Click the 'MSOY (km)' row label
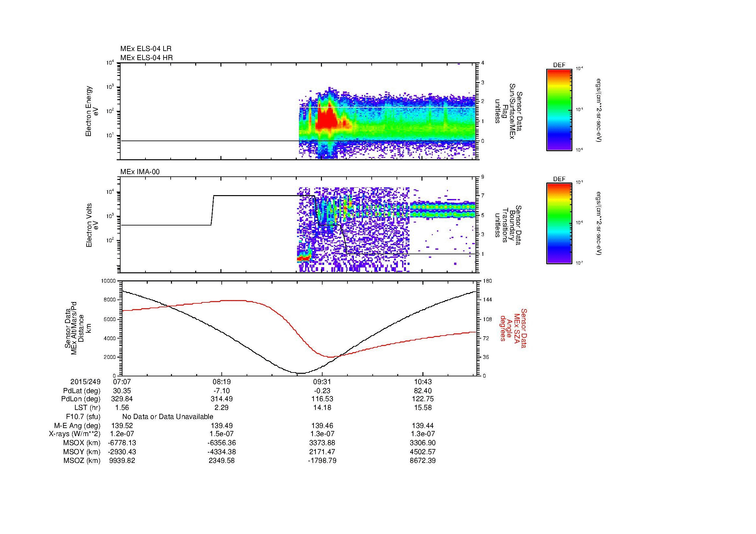Viewport: 756px width, 534px height. tap(82, 452)
